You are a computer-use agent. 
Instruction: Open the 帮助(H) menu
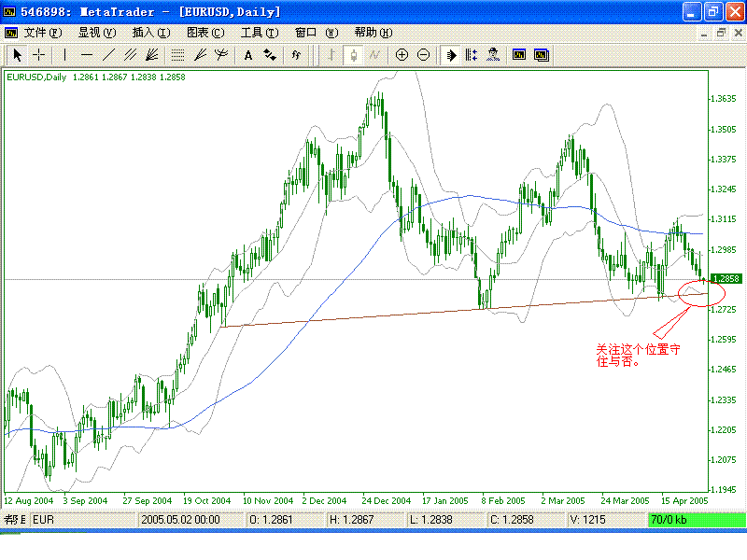click(x=373, y=33)
